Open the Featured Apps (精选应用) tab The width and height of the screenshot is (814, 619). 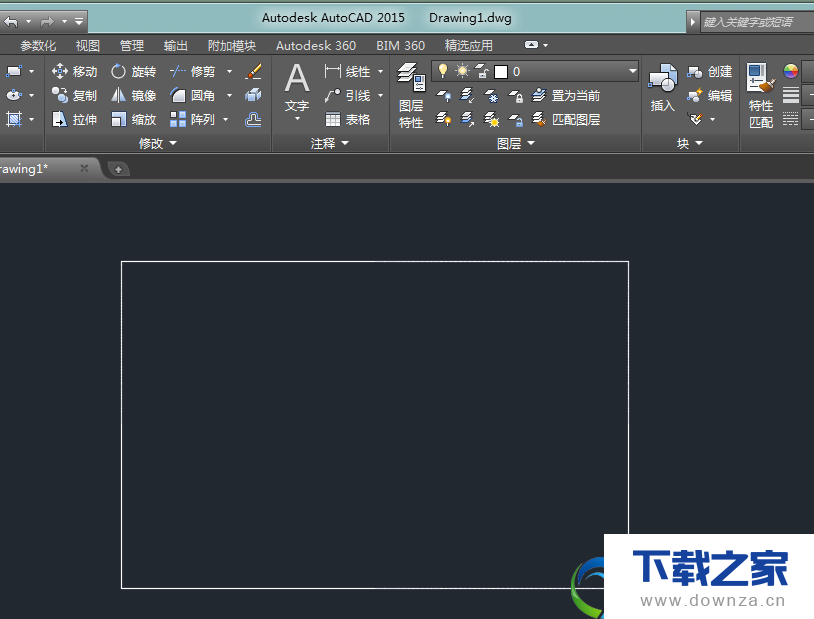[469, 46]
